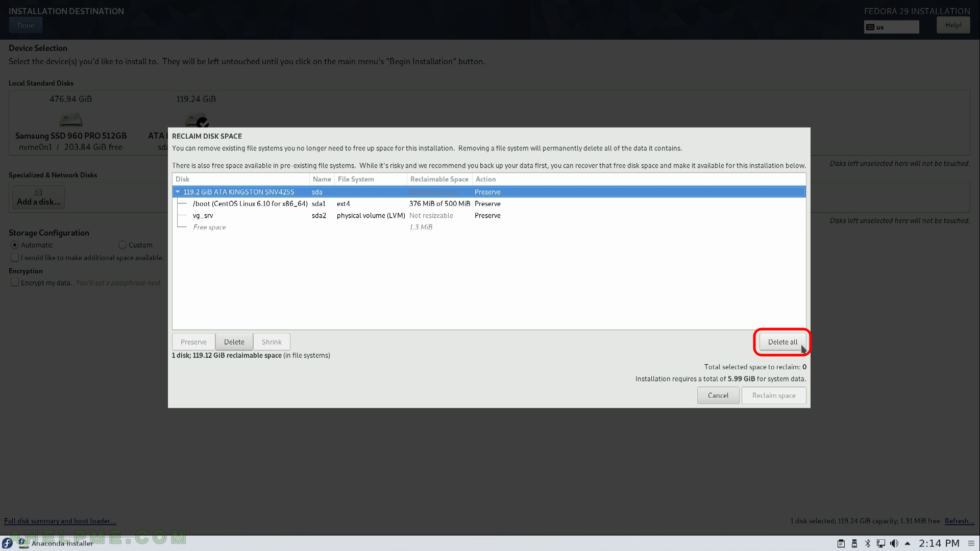This screenshot has height=551, width=980.
Task: Click the Delete button
Action: [234, 342]
